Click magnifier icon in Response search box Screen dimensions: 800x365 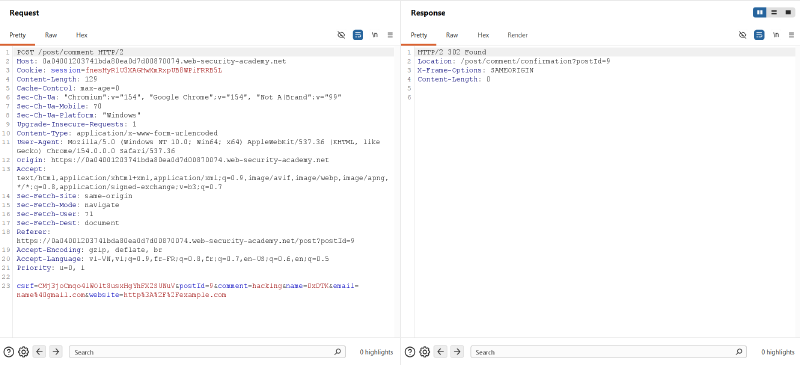738,352
